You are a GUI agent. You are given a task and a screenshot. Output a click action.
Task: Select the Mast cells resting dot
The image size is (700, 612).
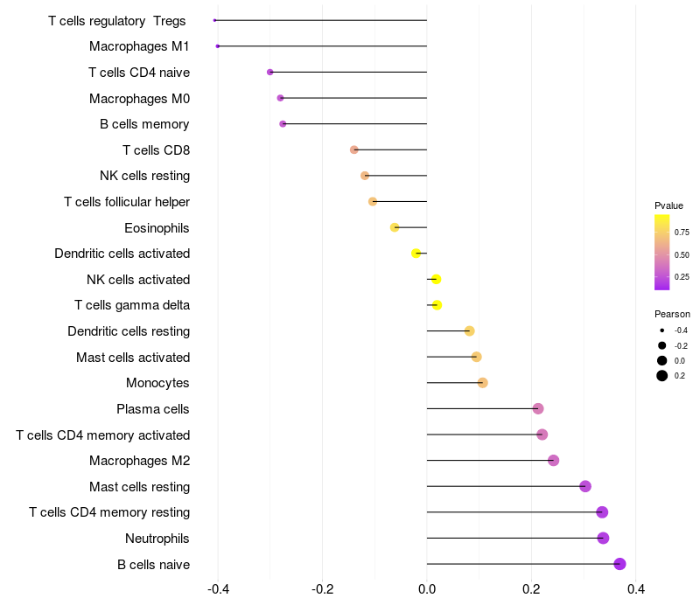click(x=585, y=486)
